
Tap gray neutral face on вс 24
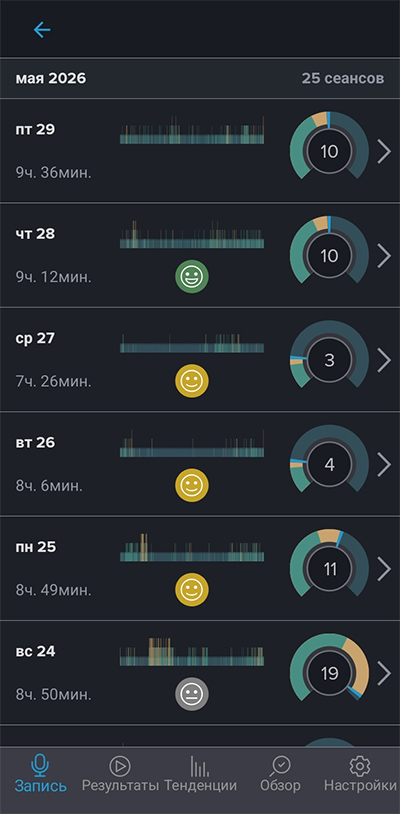pyautogui.click(x=192, y=694)
